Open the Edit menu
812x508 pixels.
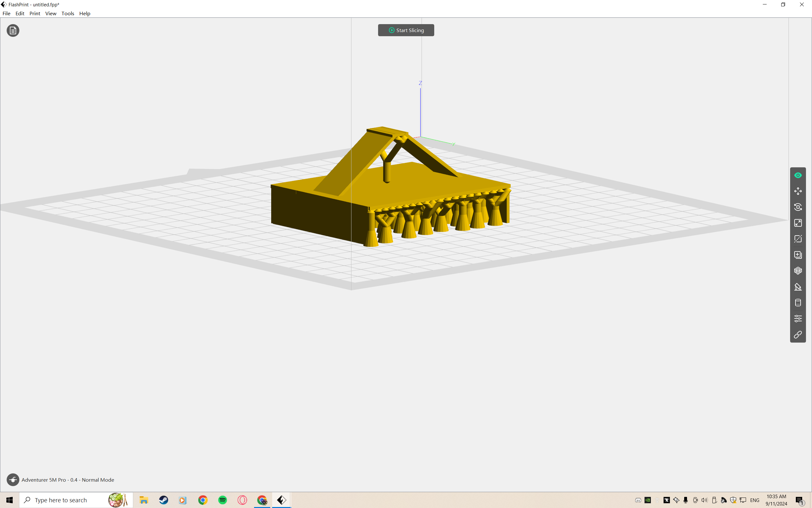pos(20,13)
